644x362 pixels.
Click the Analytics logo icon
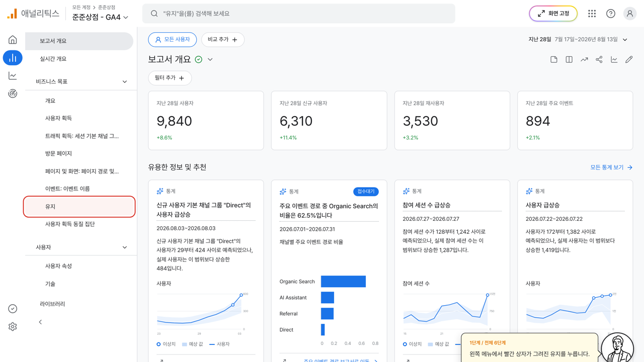click(x=12, y=14)
